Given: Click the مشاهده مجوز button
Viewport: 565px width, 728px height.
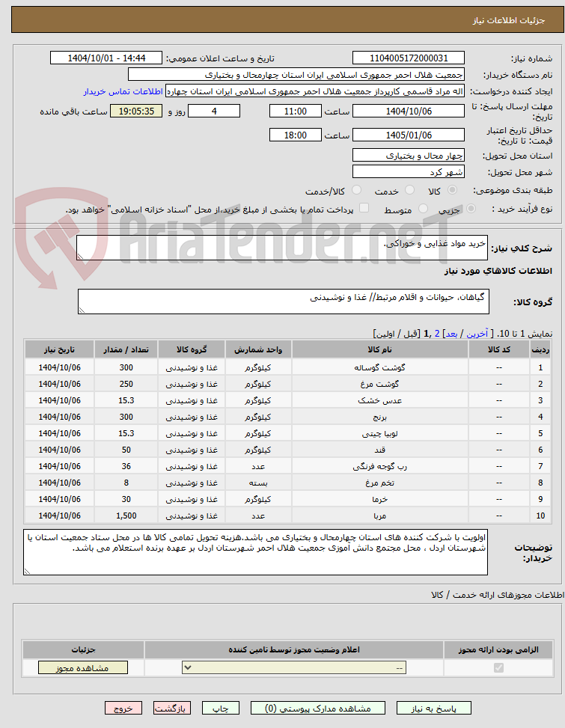Looking at the screenshot, I should (82, 667).
